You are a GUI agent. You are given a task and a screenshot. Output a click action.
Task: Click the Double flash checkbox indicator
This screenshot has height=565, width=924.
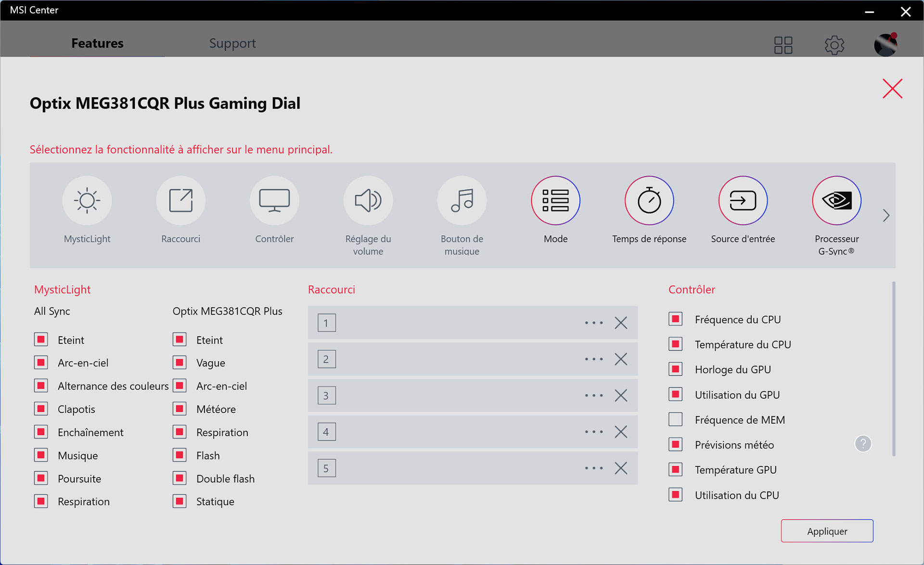pos(180,478)
